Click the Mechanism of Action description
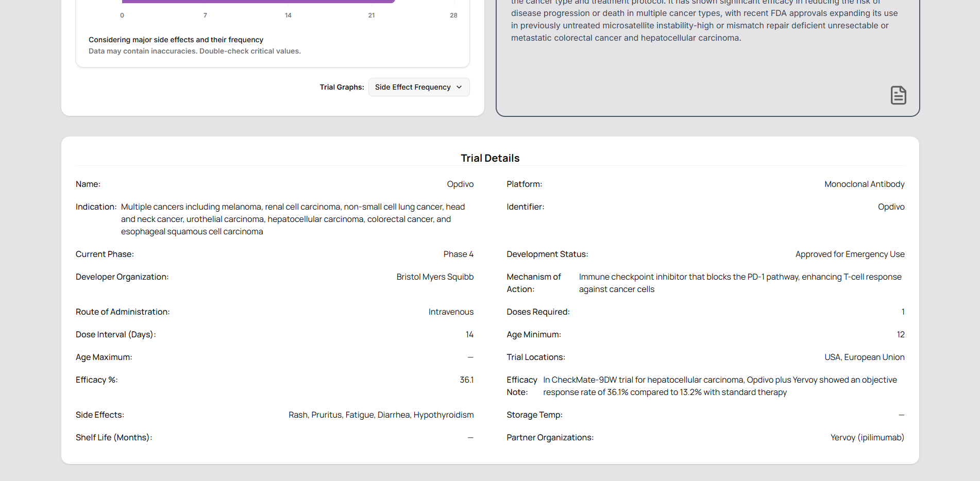The height and width of the screenshot is (481, 980). pyautogui.click(x=740, y=283)
